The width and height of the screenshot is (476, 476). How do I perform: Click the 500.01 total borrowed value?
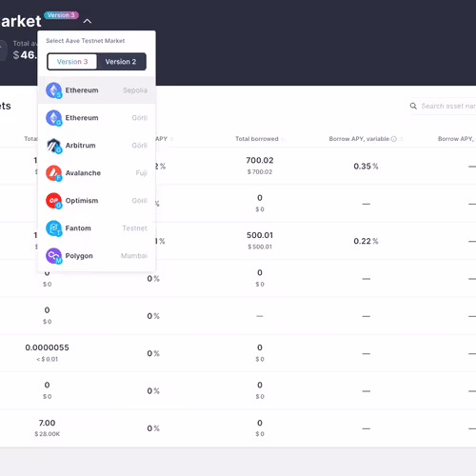tap(260, 235)
